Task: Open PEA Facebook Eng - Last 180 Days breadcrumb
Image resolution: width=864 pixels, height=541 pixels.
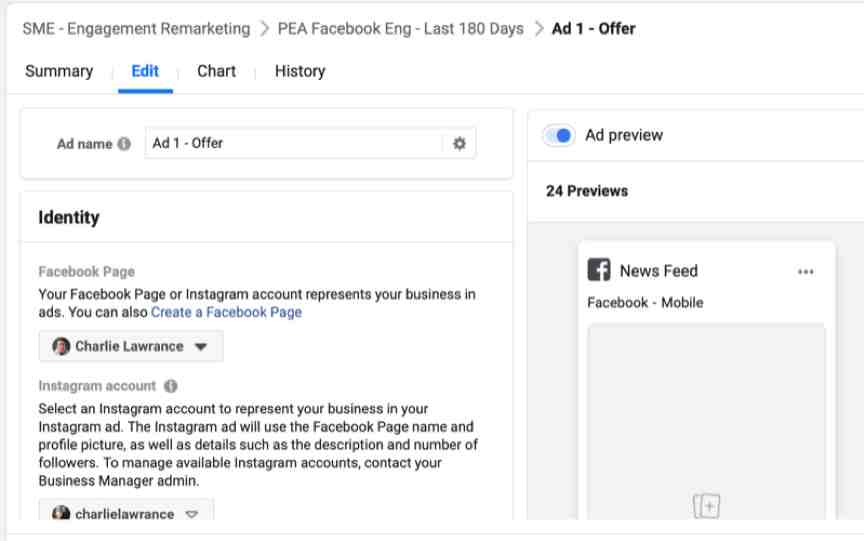Action: [401, 29]
